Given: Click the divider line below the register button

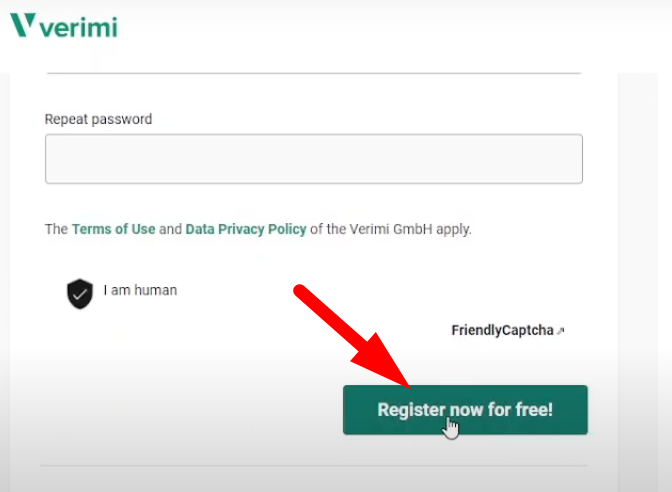Looking at the screenshot, I should [x=313, y=465].
